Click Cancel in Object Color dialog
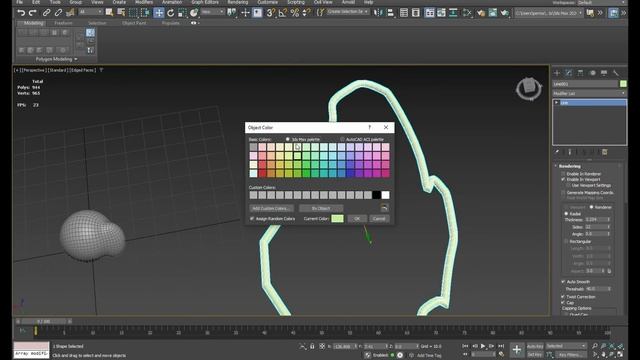 379,219
